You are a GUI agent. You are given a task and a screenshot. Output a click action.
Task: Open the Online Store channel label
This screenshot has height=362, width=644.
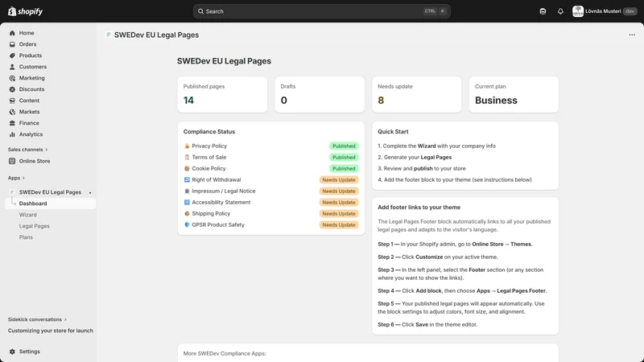click(35, 162)
